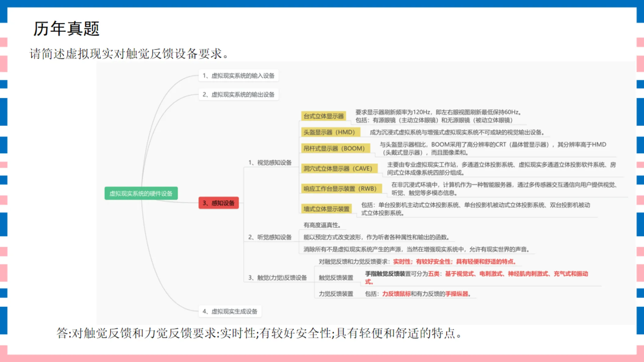
Task: Click the text 包括：单台投影机主动式立体投影系统
Action: (410, 205)
